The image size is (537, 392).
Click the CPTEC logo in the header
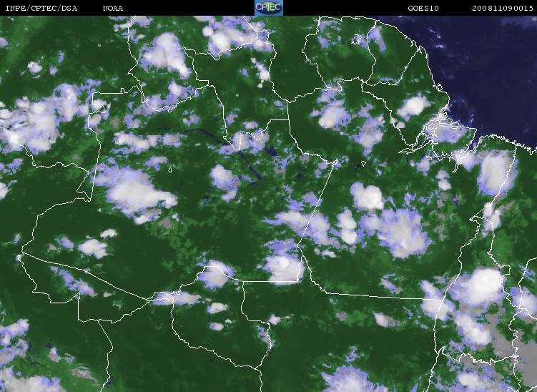269,8
